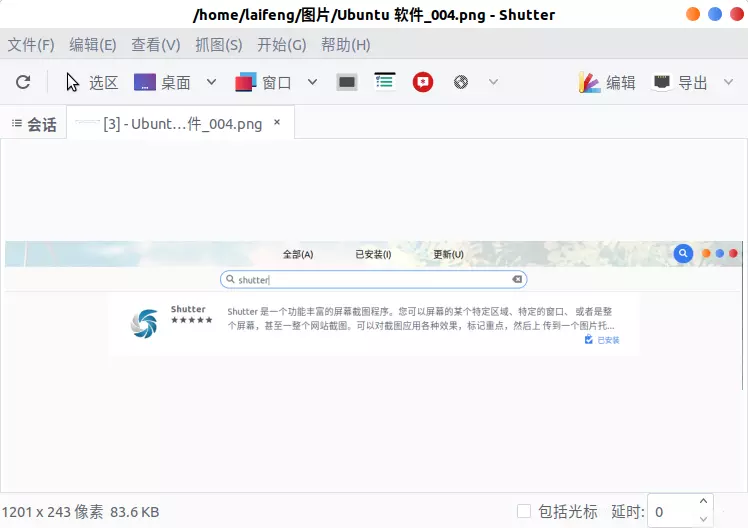Click the image size text 1201 x 243 像素

52,512
